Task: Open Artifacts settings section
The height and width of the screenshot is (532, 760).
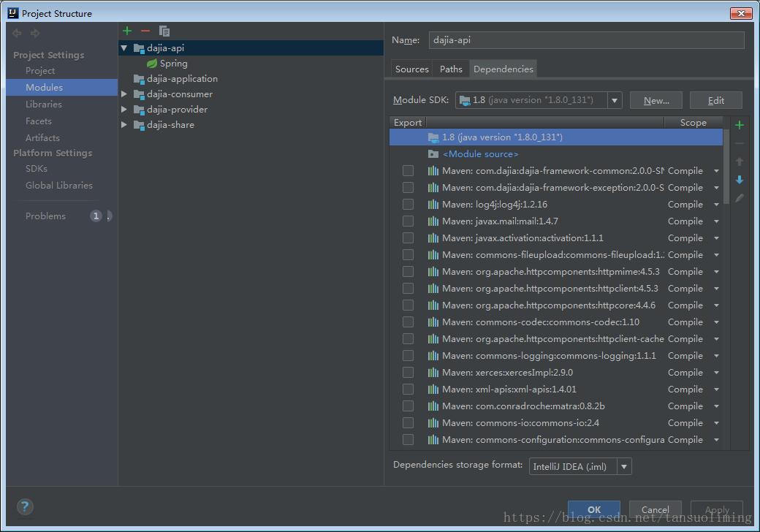Action: tap(42, 138)
